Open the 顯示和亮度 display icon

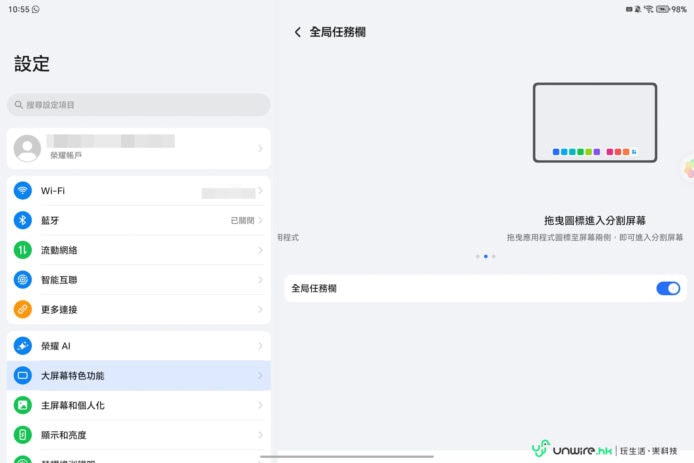23,435
